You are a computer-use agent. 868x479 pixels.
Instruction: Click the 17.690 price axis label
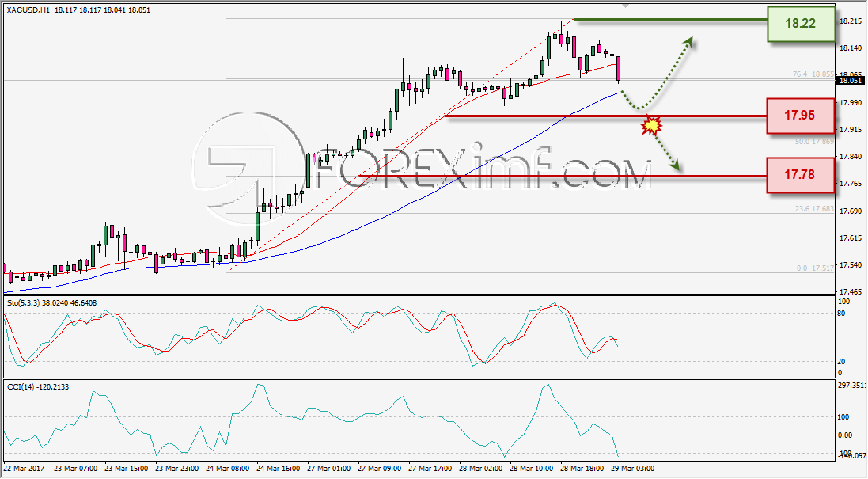point(851,211)
